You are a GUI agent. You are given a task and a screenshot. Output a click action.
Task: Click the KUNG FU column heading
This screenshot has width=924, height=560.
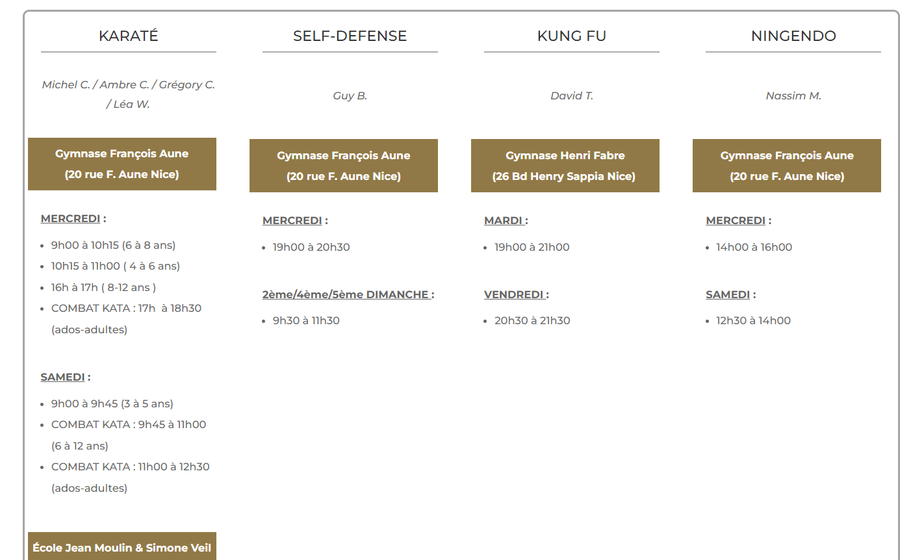[x=572, y=36]
